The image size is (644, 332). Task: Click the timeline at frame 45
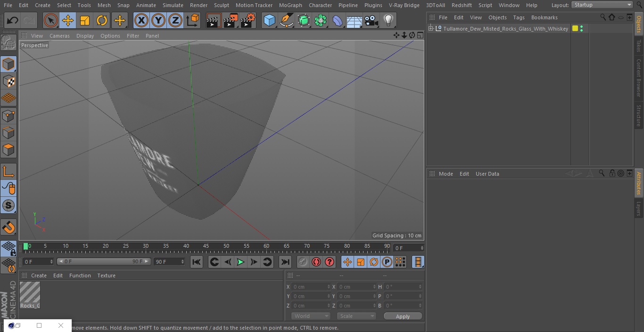(206, 247)
